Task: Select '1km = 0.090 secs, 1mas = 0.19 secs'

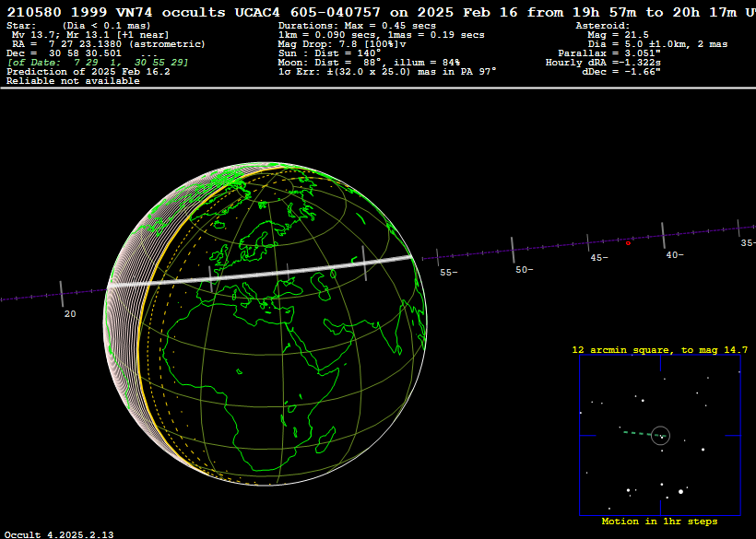Action: tap(382, 35)
